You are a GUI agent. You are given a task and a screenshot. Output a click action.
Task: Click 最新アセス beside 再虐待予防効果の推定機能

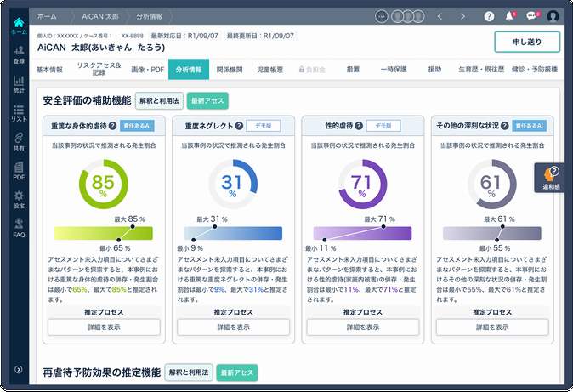[237, 372]
